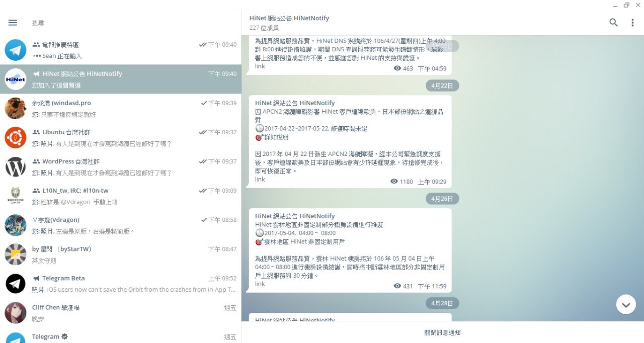Screen dimensions: 644x343
Task: Open the chat with 余承澧 (windasd.pro
Action: click(x=121, y=108)
